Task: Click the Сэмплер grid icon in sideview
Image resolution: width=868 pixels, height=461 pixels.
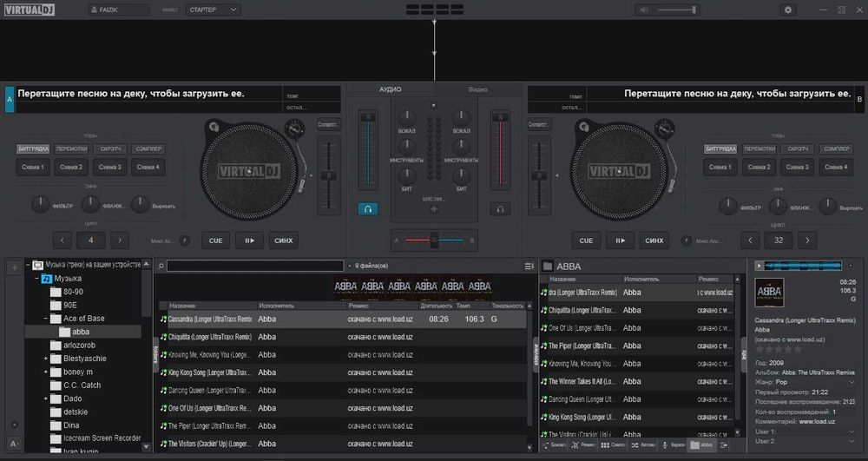Action: pos(605,445)
